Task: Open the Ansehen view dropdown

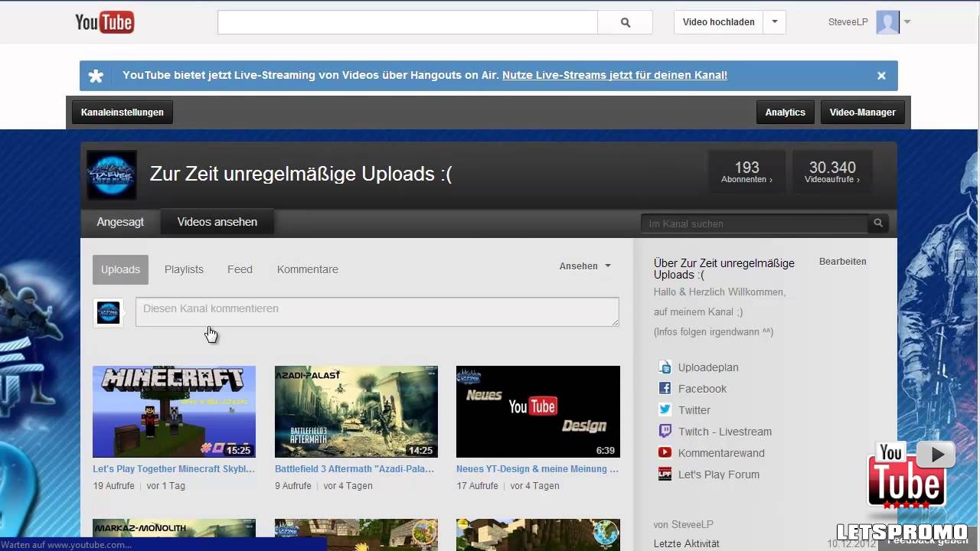Action: point(585,266)
